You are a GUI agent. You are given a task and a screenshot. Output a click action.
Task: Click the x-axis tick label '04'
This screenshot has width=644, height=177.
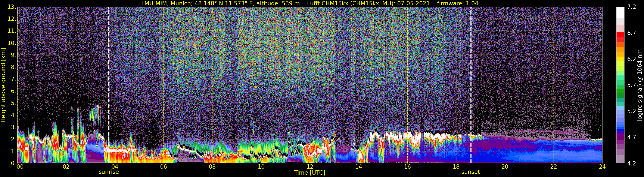(115, 167)
